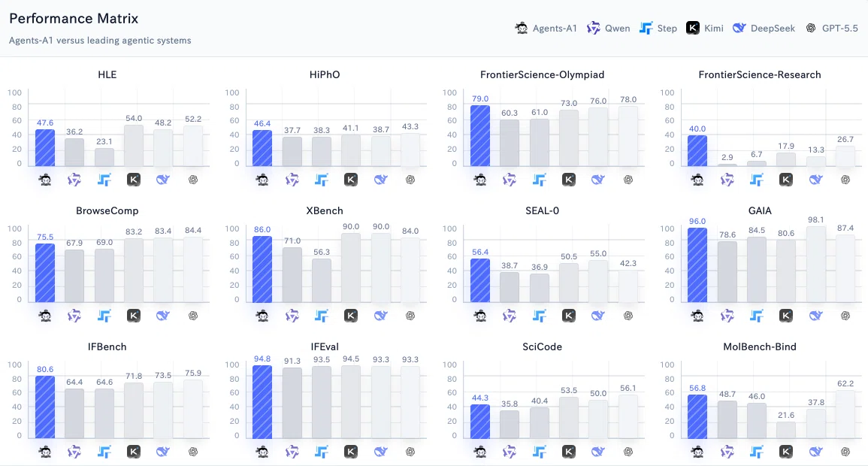The height and width of the screenshot is (466, 868).
Task: Click Qwen icon under SciCode chart
Action: (510, 452)
